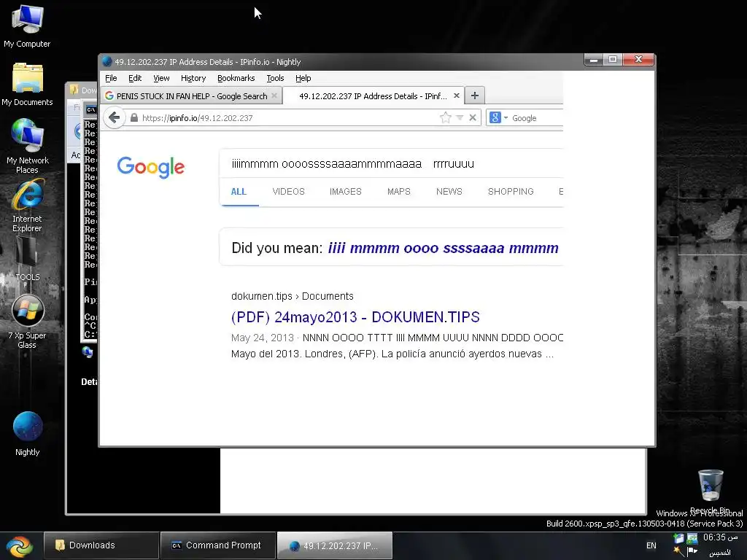Close the Google Search tab
The image size is (747, 560).
click(x=274, y=96)
